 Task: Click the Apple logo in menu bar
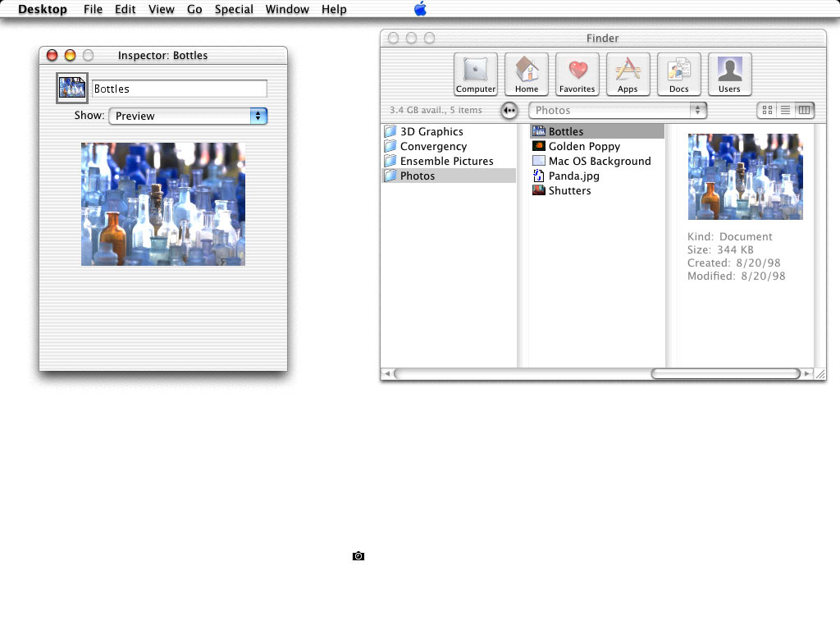421,8
